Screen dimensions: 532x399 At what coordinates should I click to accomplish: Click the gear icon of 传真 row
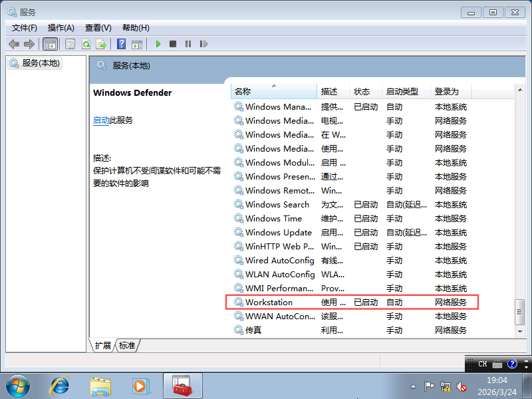pyautogui.click(x=239, y=330)
